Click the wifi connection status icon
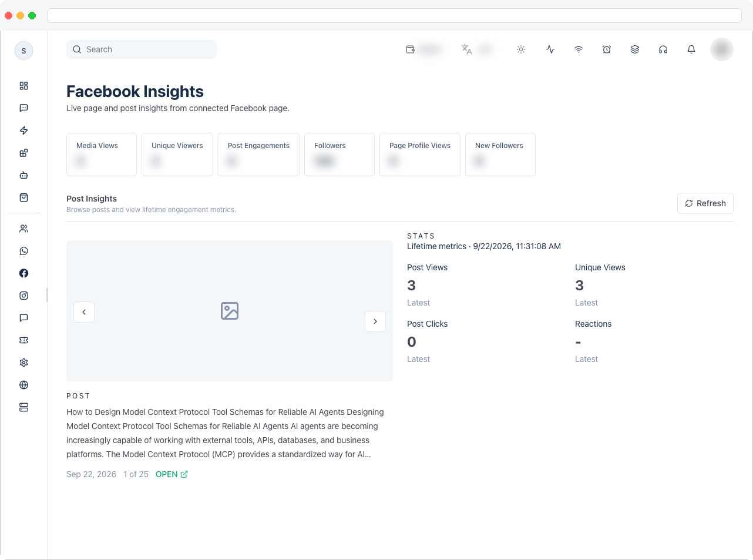 click(x=579, y=49)
